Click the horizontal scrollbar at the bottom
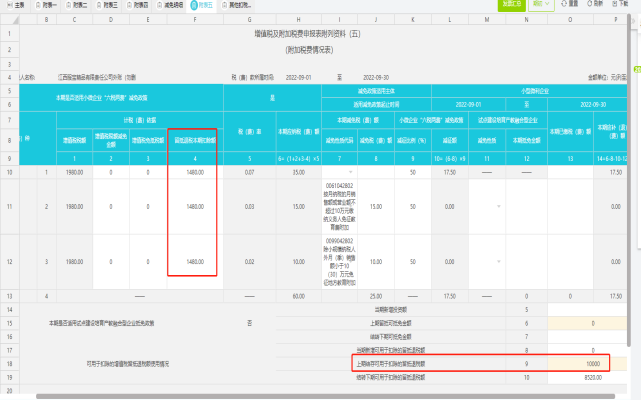The width and height of the screenshot is (642, 400). (326, 396)
